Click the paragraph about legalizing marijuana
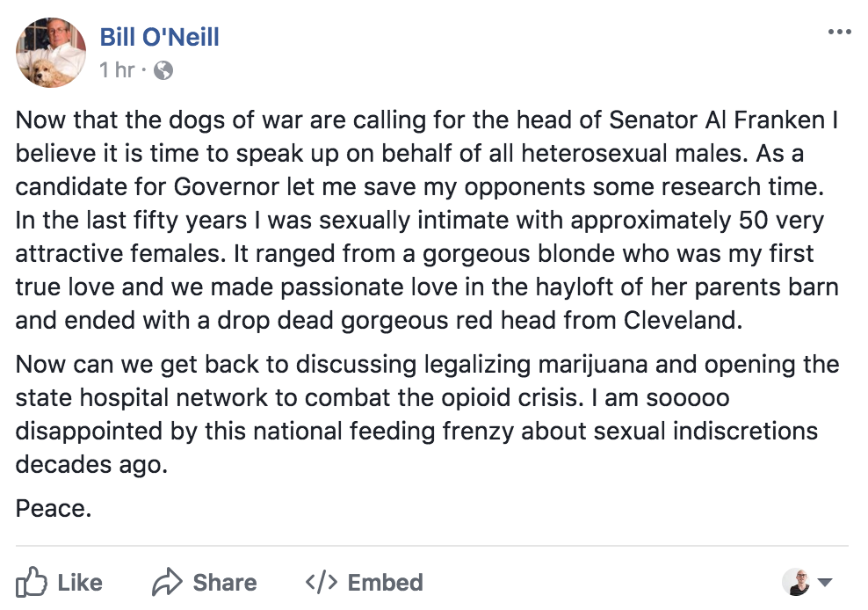The width and height of the screenshot is (868, 610). pyautogui.click(x=427, y=414)
